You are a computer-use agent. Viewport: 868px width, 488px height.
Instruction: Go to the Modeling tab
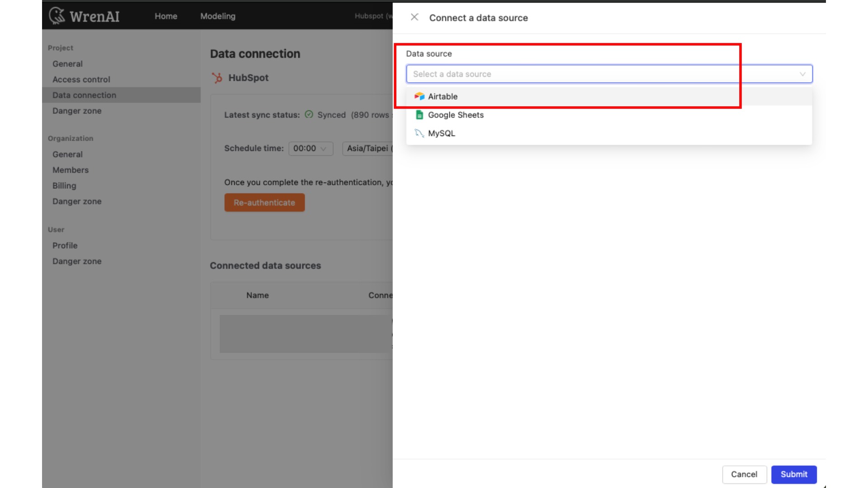pos(218,16)
